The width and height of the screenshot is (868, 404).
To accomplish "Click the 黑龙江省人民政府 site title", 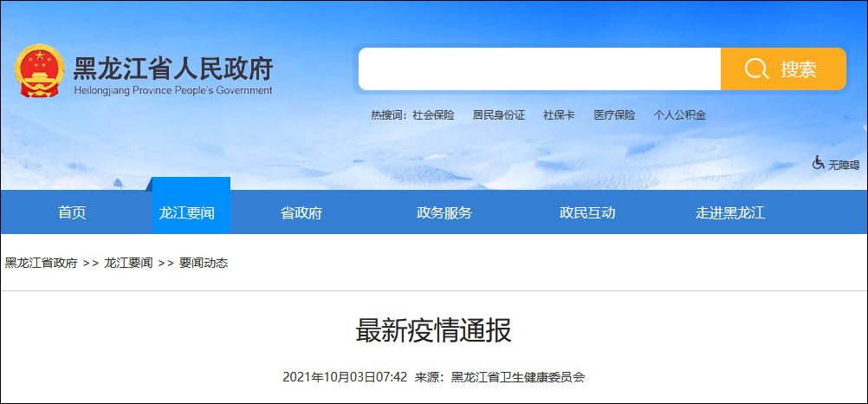I will click(x=173, y=69).
